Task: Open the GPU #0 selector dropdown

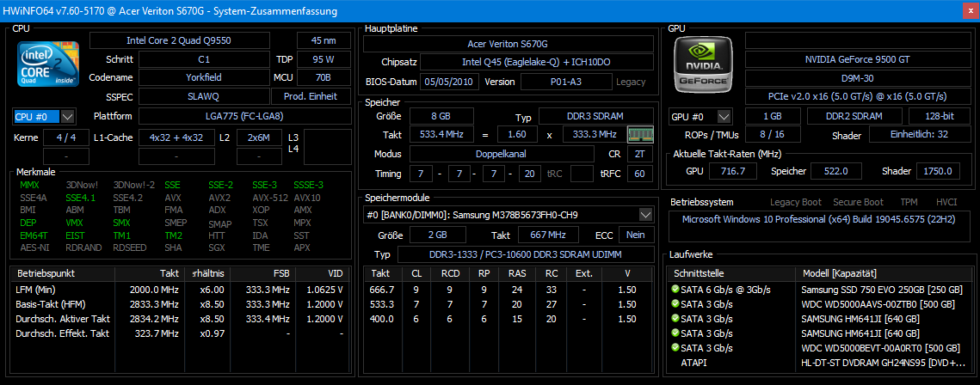Action: pyautogui.click(x=724, y=116)
